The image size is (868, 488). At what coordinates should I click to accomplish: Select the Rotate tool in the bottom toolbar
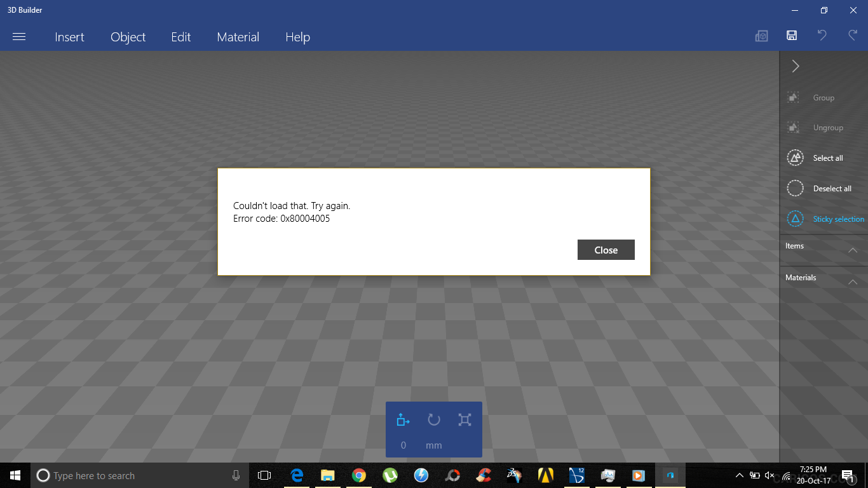pos(434,419)
